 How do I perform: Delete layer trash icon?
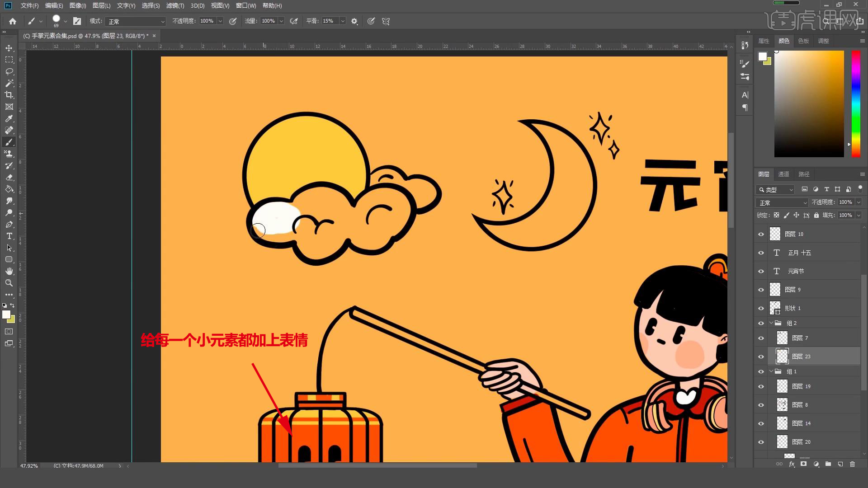853,464
